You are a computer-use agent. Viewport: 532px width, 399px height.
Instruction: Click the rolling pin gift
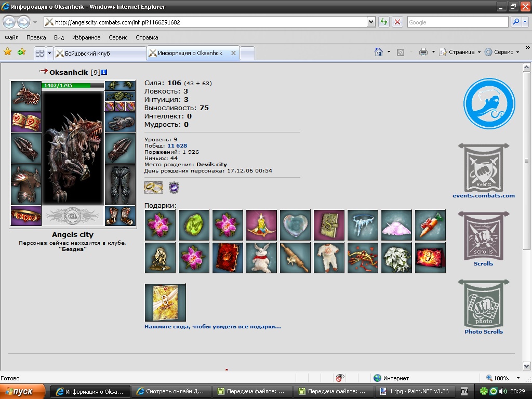coord(295,258)
